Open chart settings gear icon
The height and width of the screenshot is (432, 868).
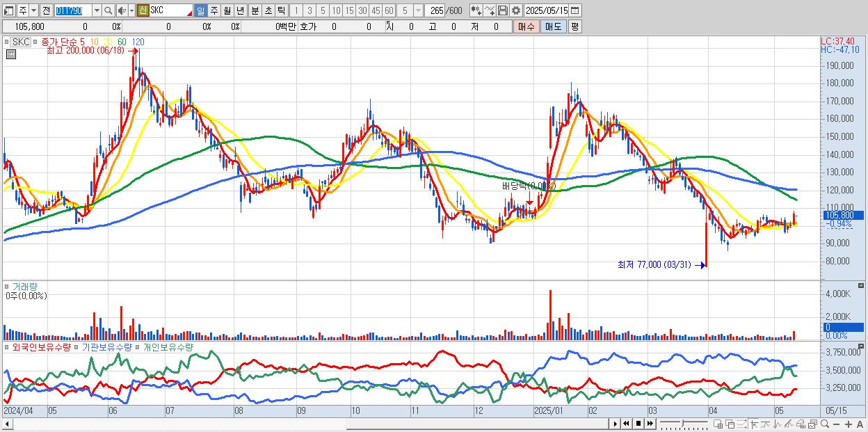(516, 10)
